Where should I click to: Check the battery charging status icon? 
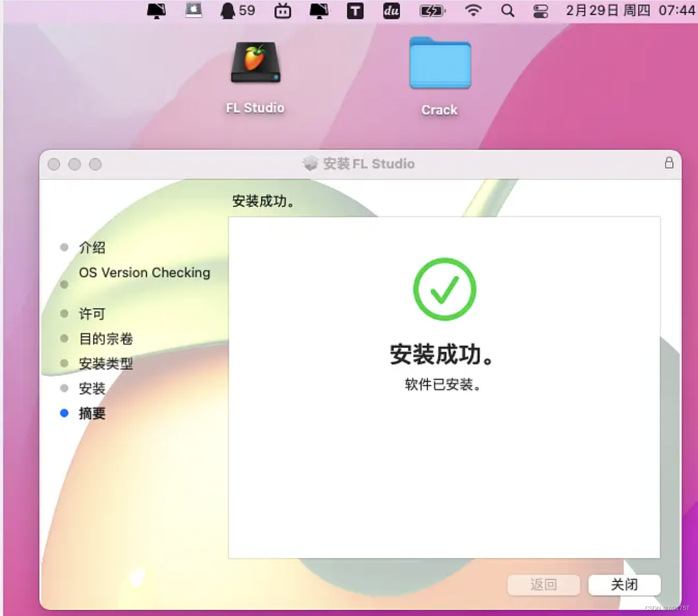[x=432, y=11]
